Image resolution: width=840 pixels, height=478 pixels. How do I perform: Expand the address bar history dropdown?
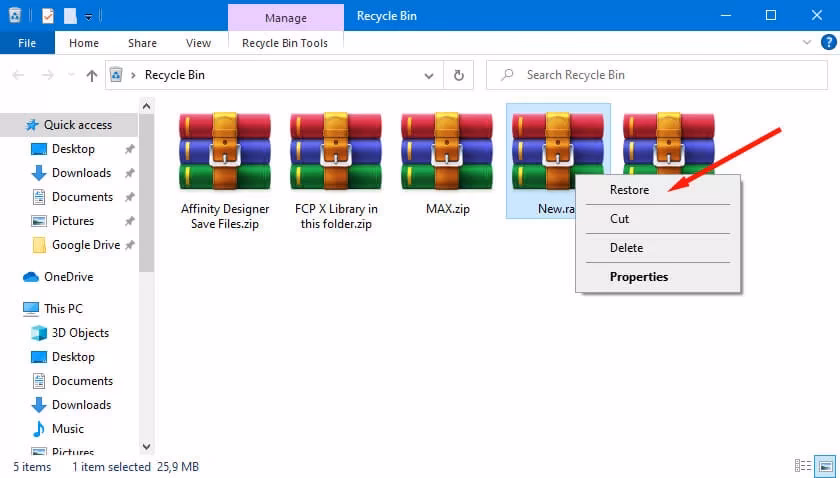pos(430,75)
